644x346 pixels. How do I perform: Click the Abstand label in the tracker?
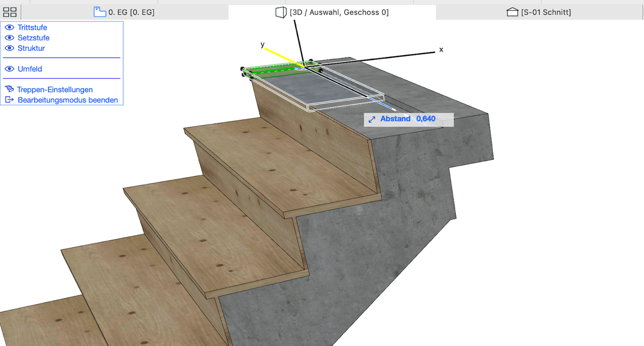[x=396, y=119]
